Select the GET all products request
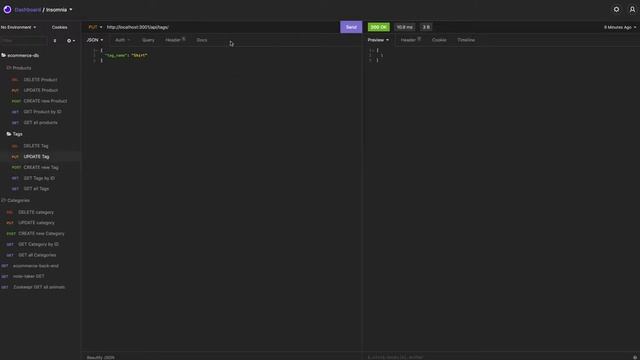 (40, 122)
